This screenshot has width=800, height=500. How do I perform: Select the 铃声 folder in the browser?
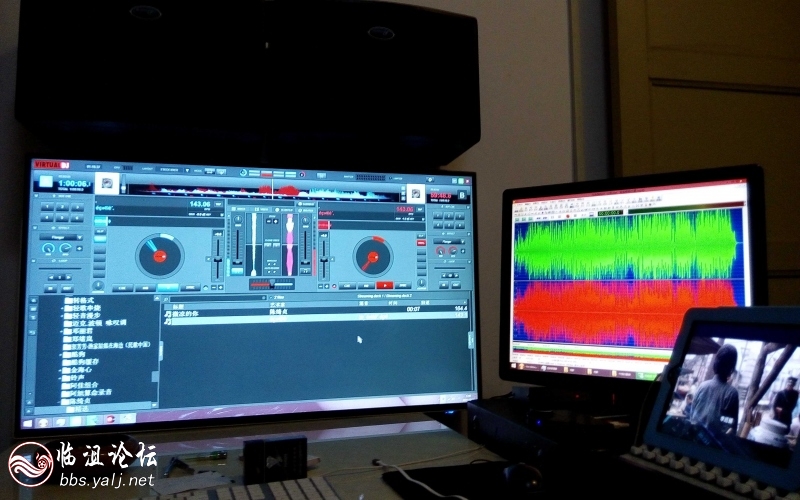[76, 378]
